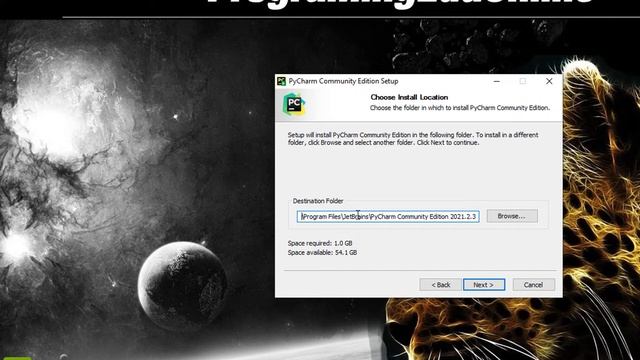The image size is (640, 360).
Task: Click the PyCharm PC logo in header
Action: tap(294, 104)
